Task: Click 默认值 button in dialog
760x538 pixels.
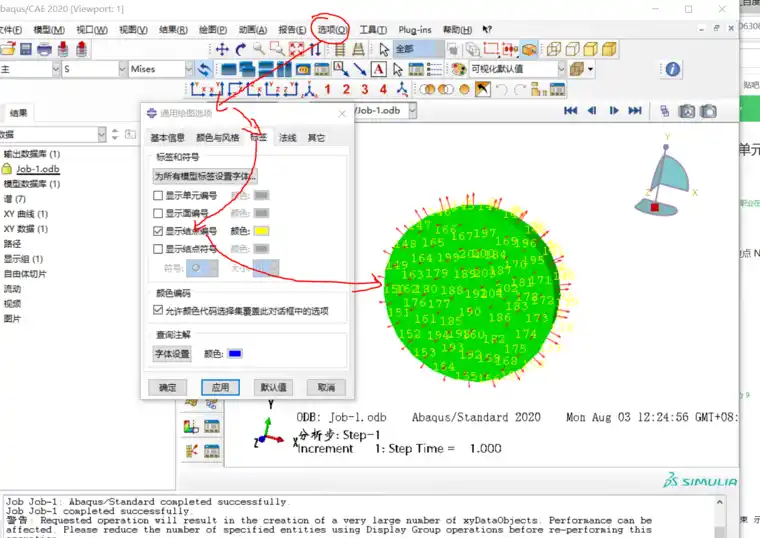Action: click(273, 387)
